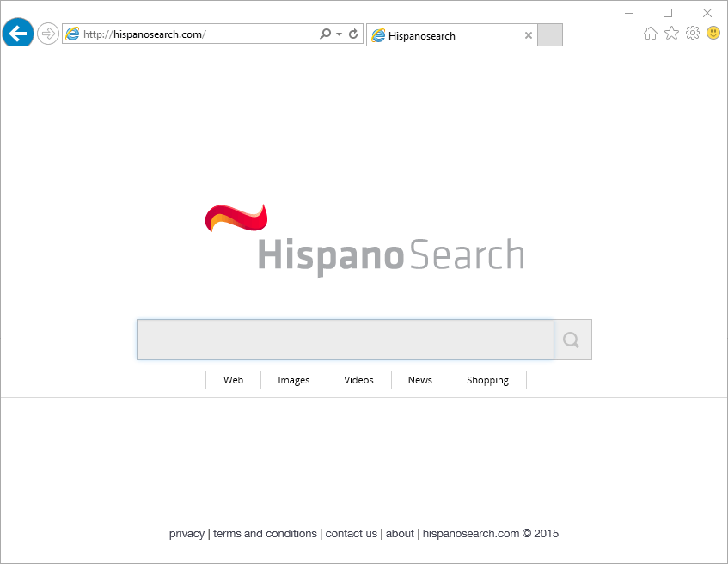
Task: Select the News search category
Action: (420, 380)
